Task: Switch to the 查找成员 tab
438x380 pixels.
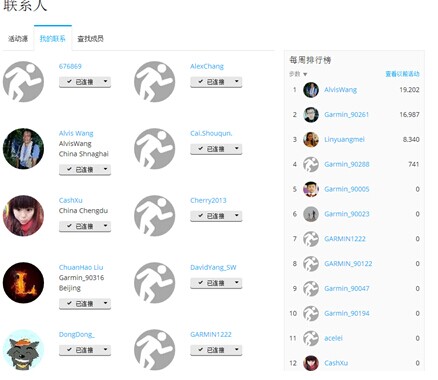Action: click(x=90, y=39)
